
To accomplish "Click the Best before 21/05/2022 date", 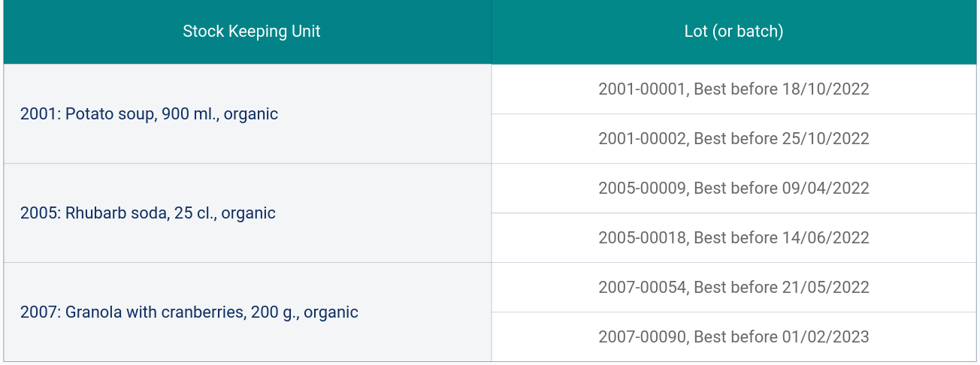I will (x=782, y=288).
